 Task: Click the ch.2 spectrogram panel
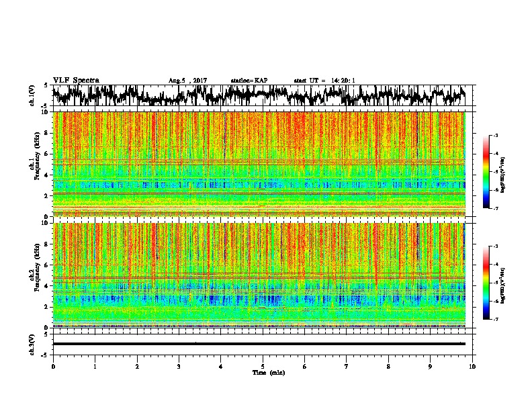coord(259,275)
